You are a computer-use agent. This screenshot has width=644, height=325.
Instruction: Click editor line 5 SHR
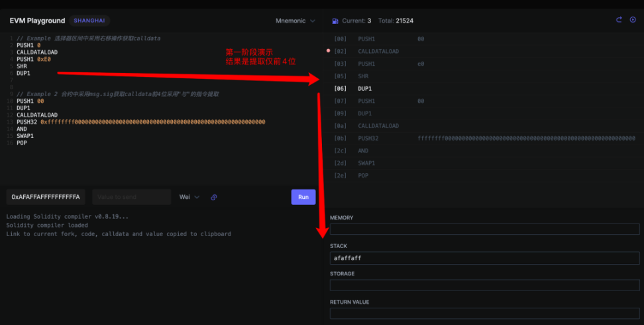[x=22, y=66]
